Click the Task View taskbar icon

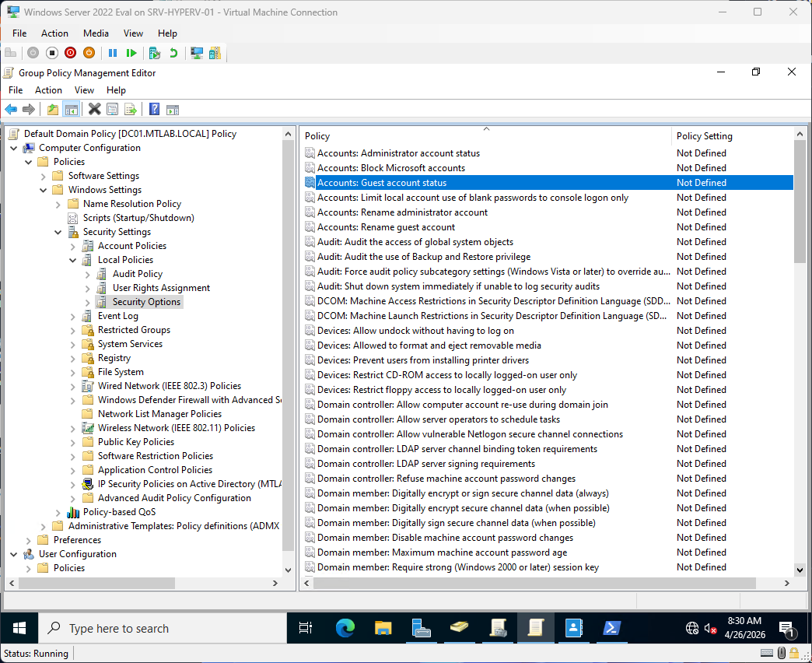point(306,628)
